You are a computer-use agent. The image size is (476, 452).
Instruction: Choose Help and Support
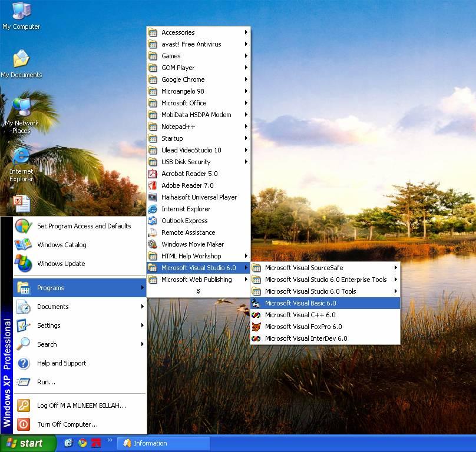80,363
